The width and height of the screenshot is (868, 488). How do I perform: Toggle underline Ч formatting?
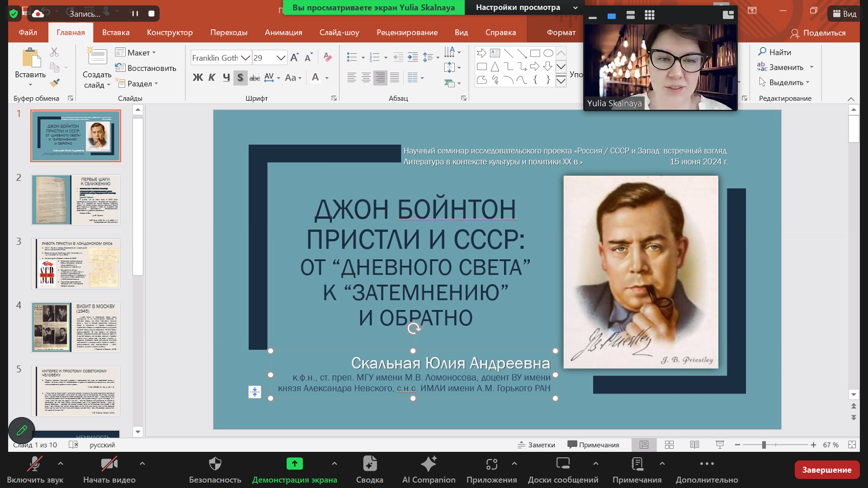226,78
